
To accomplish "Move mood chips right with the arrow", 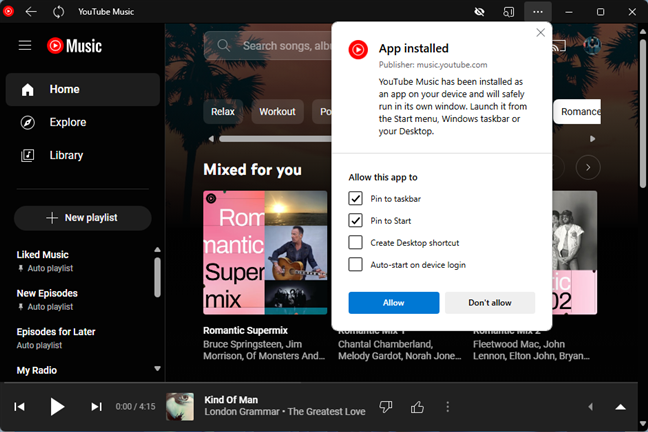I will 593,139.
